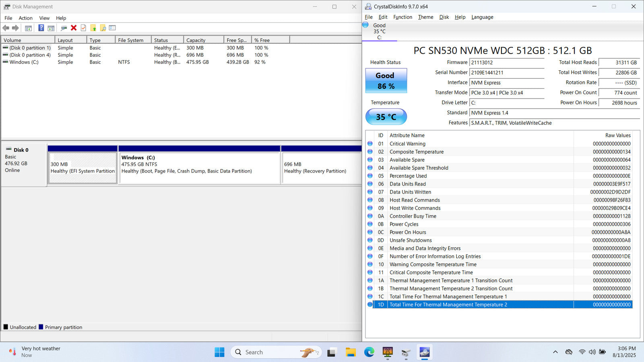644x362 pixels.
Task: Click the Back arrow in Disk Management toolbar
Action: (6, 28)
